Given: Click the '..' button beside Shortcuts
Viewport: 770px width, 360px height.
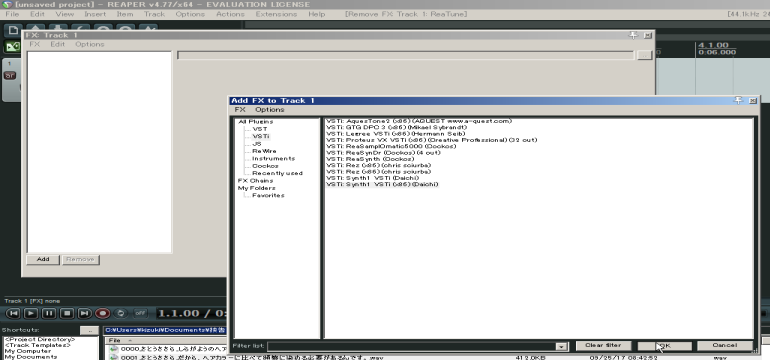Looking at the screenshot, I should pos(89,331).
